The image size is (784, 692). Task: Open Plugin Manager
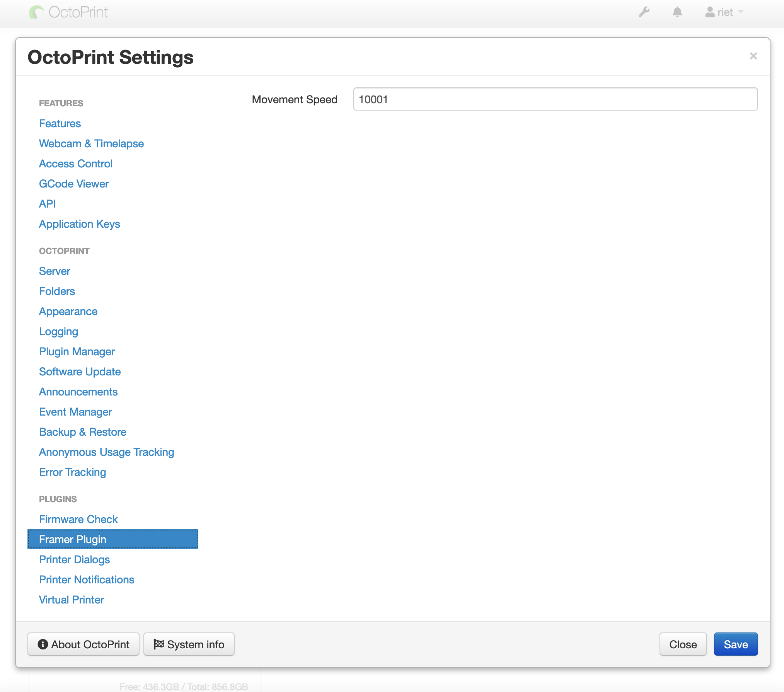point(77,351)
